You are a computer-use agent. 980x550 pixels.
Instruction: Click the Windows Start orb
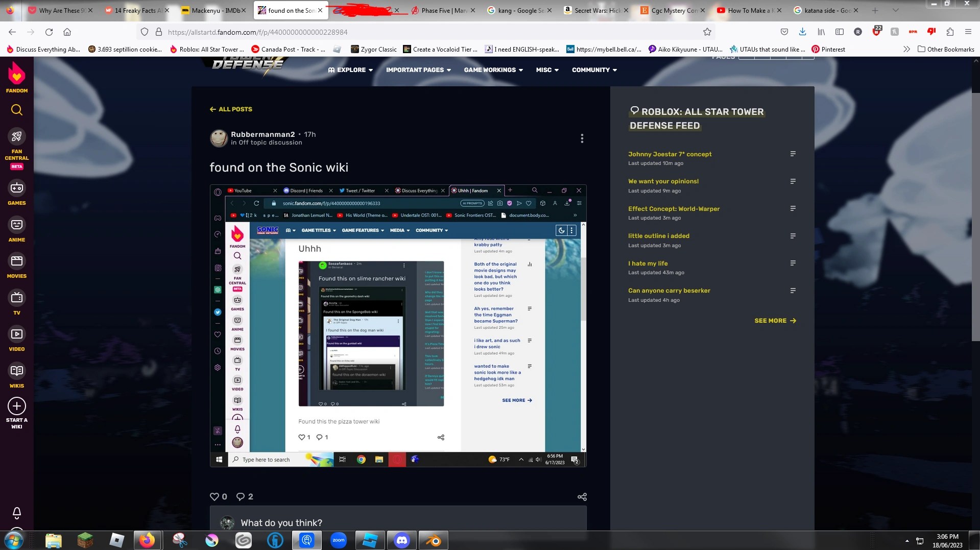point(14,540)
